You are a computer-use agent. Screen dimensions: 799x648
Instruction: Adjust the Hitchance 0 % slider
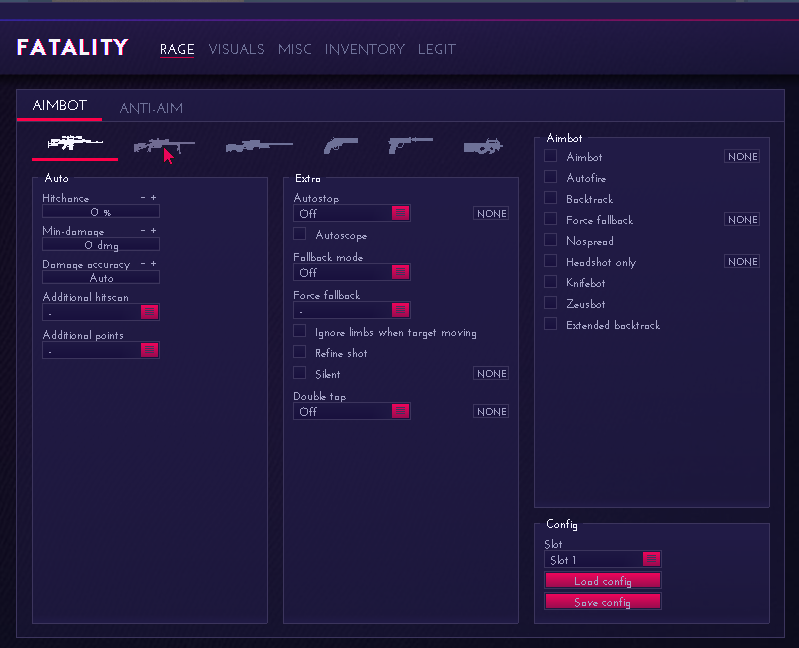tap(101, 211)
